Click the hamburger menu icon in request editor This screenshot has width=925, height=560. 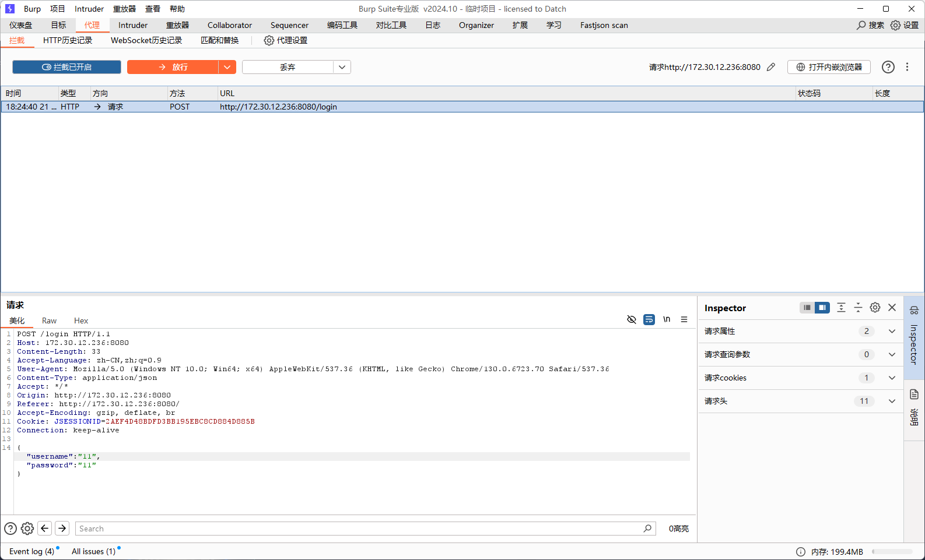(684, 319)
